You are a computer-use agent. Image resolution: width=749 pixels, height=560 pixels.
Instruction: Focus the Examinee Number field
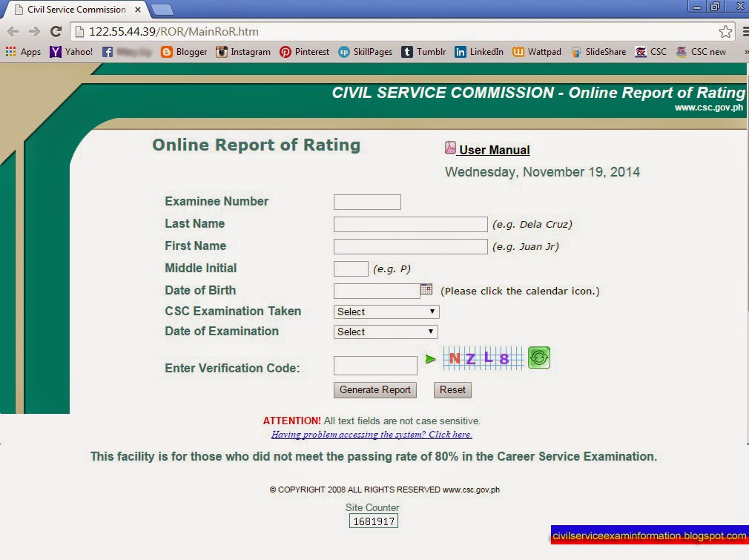click(x=367, y=202)
